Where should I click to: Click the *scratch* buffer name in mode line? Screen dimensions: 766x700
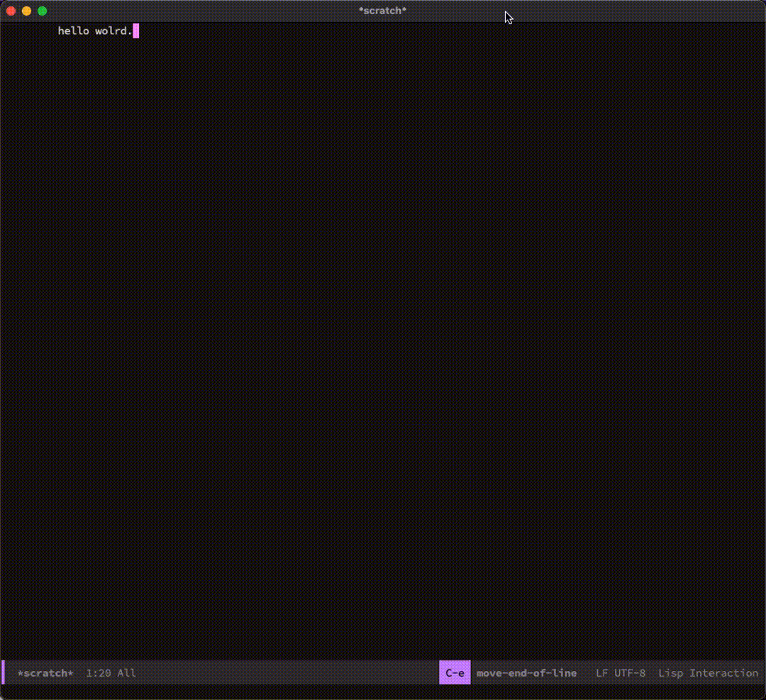tap(45, 672)
